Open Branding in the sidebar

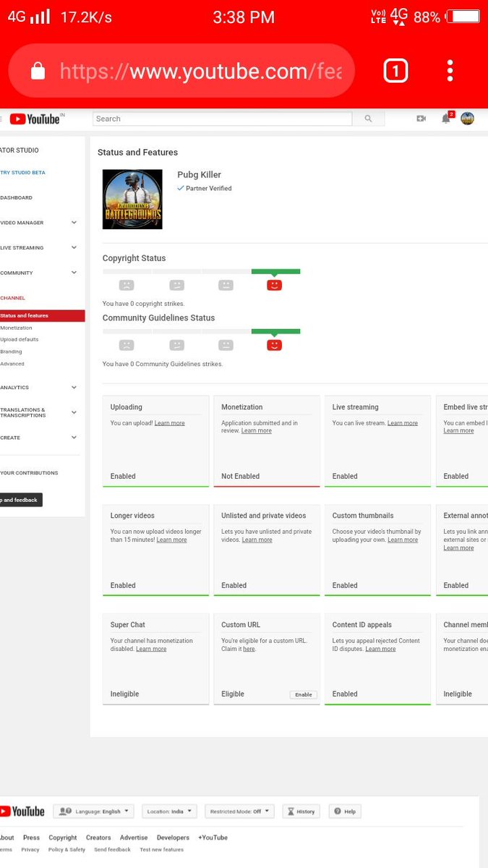pyautogui.click(x=11, y=352)
